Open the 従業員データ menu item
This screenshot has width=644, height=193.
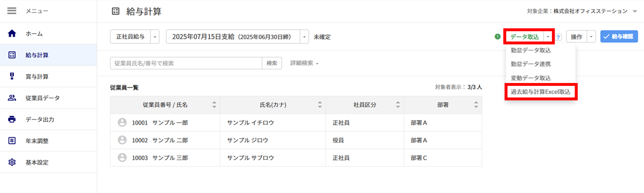tap(48, 98)
